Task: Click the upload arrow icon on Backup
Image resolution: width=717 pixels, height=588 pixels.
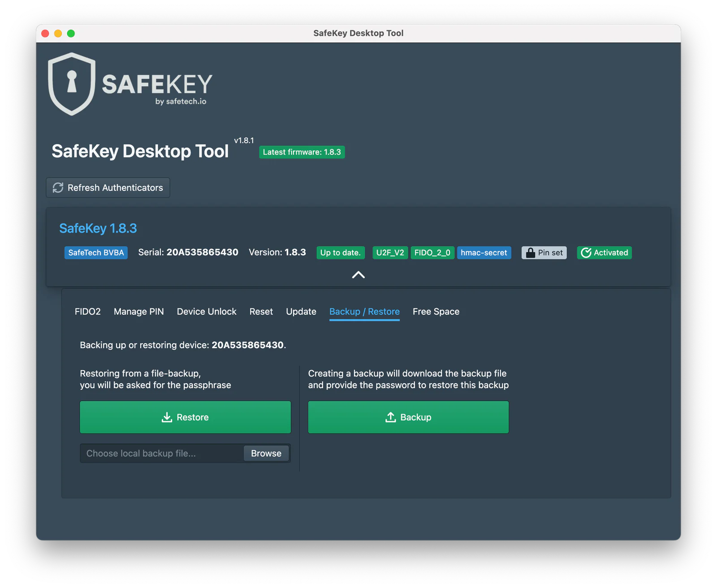Action: pyautogui.click(x=391, y=417)
